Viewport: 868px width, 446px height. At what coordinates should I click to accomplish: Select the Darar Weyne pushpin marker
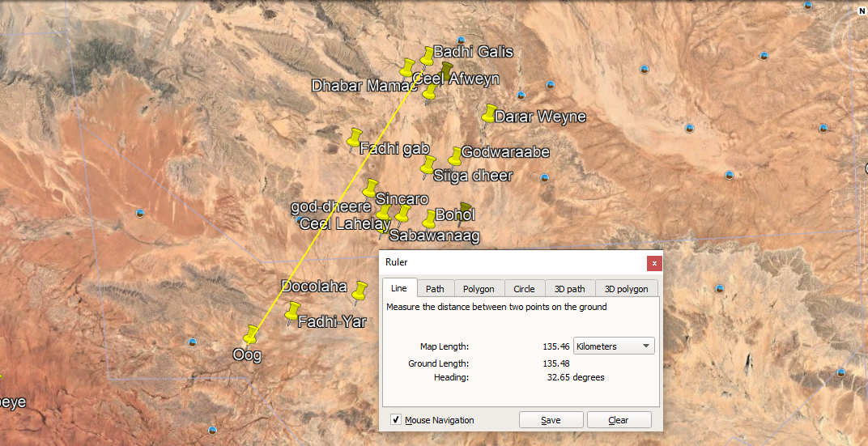(489, 113)
